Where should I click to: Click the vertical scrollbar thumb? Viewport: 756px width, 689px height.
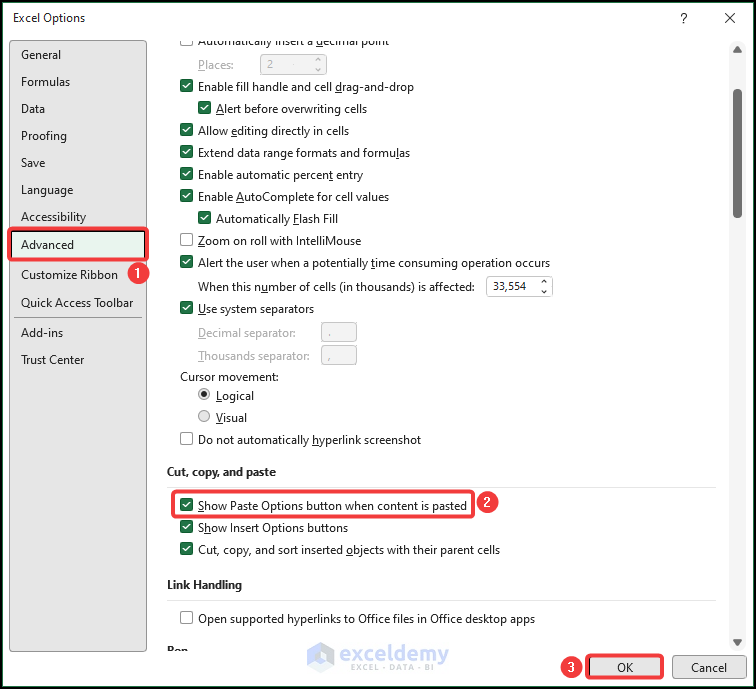point(737,153)
